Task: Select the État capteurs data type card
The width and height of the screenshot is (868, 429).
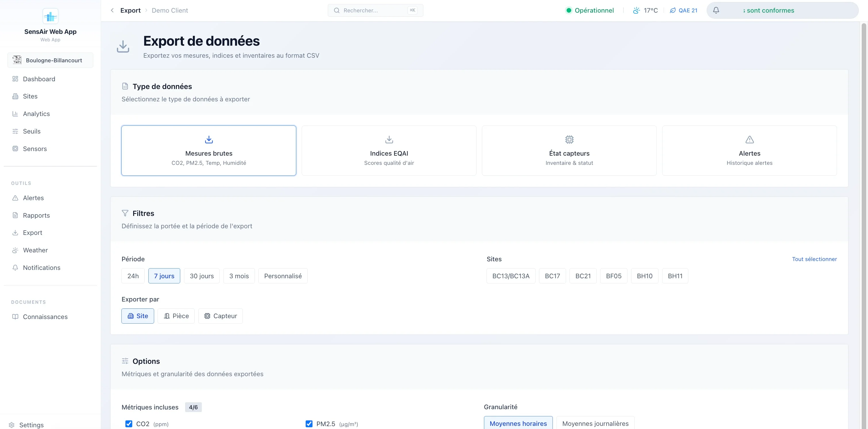Action: coord(569,151)
